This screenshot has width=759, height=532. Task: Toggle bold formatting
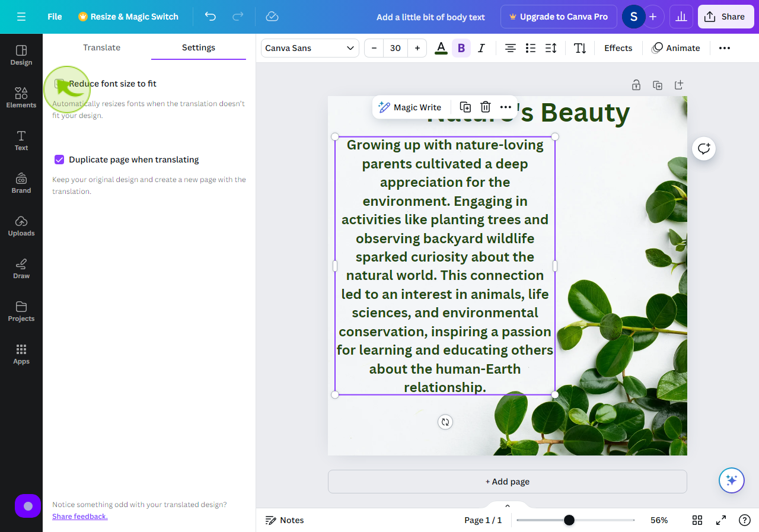[x=461, y=48]
